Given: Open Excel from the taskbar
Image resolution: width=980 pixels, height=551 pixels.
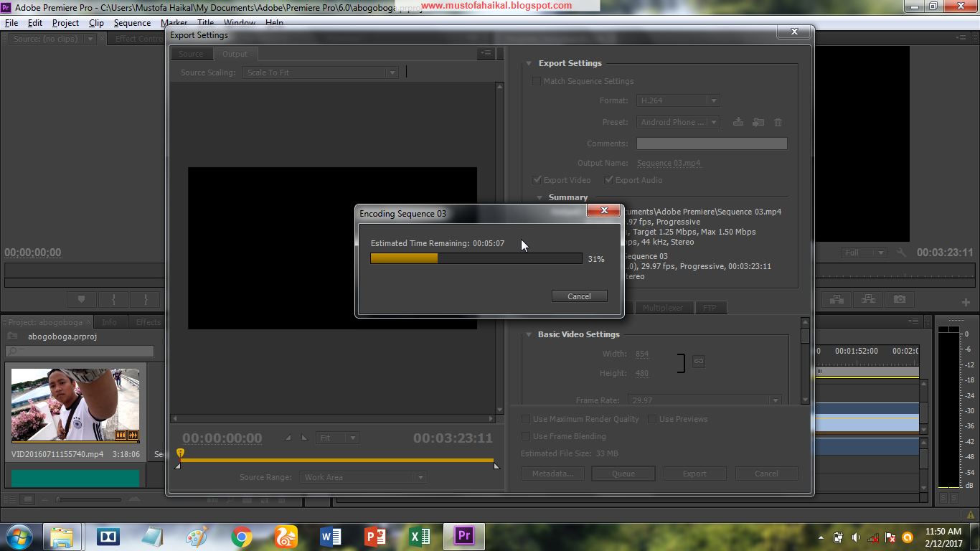Looking at the screenshot, I should tap(420, 537).
